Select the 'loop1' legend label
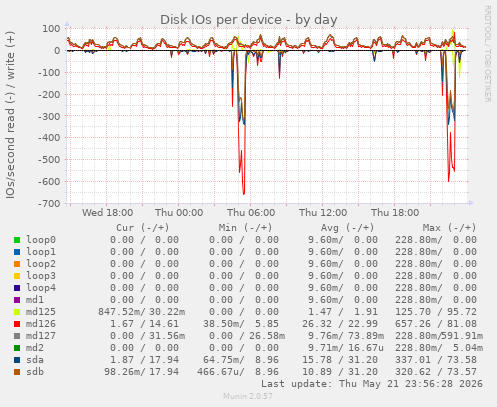The width and height of the screenshot is (497, 407). tap(41, 252)
